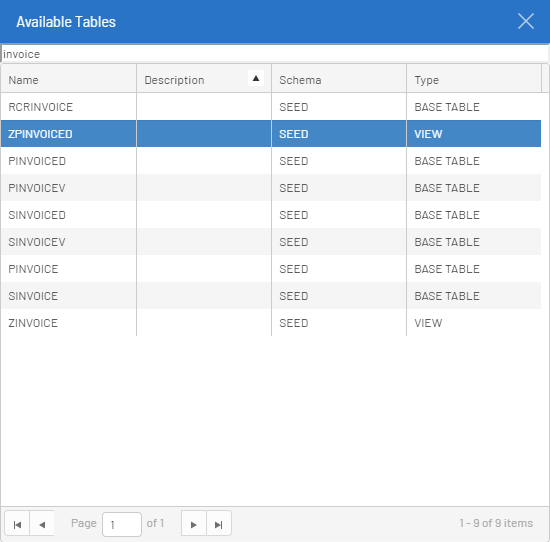Image resolution: width=550 pixels, height=542 pixels.
Task: Pick the PINVOICEV table entry
Action: pos(271,188)
